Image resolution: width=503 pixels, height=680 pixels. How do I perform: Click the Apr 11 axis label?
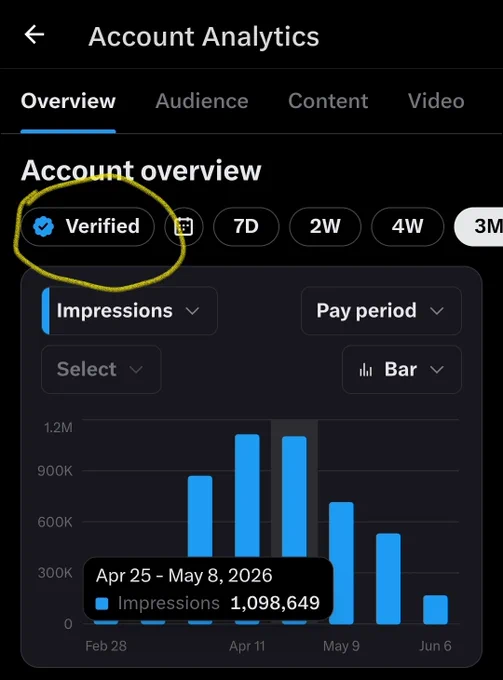coord(247,646)
